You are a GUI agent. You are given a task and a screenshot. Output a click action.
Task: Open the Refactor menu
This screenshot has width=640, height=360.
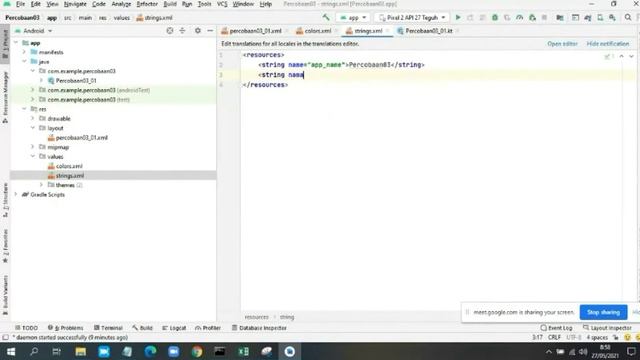(147, 4)
